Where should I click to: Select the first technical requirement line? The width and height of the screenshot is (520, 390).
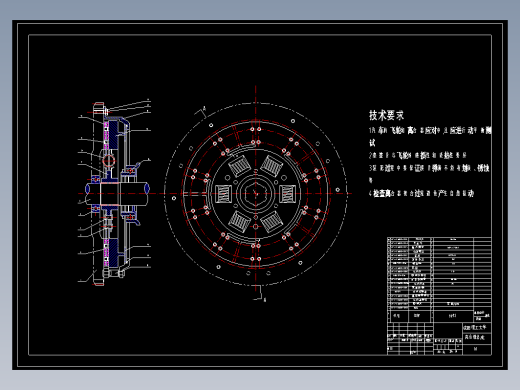430,131
